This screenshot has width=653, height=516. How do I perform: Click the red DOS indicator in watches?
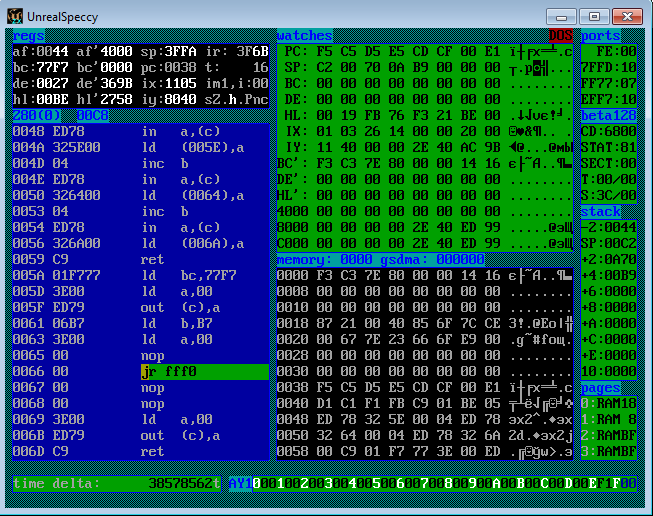[x=561, y=36]
